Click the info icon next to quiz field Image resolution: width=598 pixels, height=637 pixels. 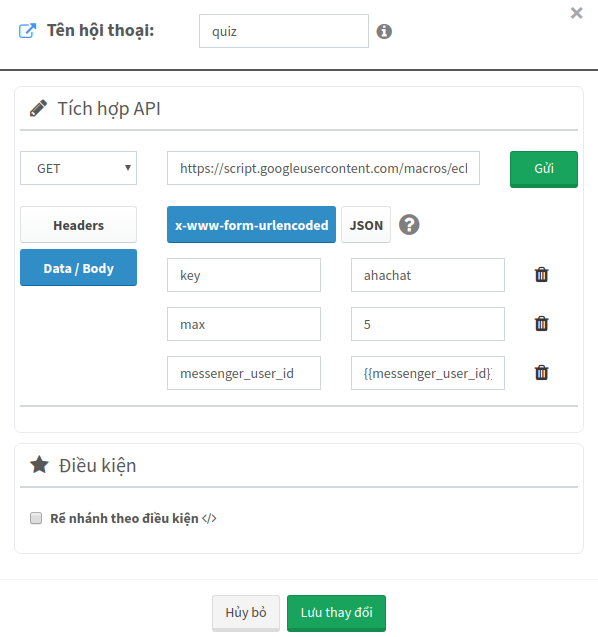pos(384,31)
